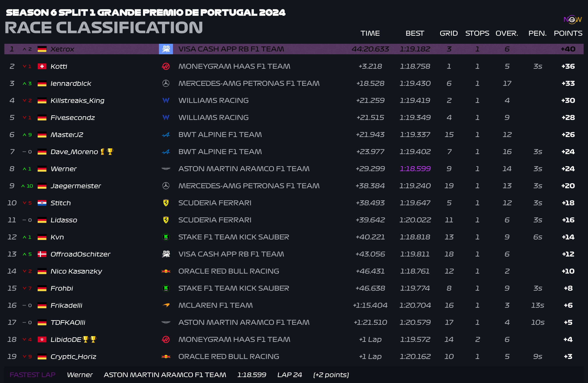Click the position change down 9 for Cryptic_Horiz
Image resolution: width=588 pixels, height=383 pixels.
point(27,356)
